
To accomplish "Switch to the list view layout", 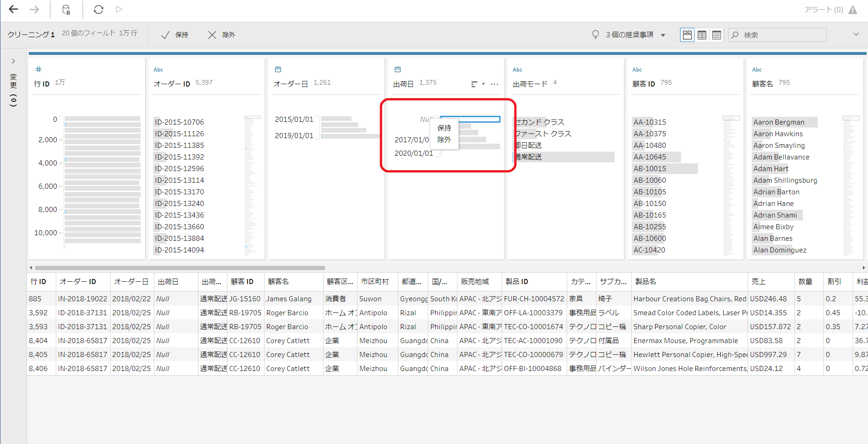I will 716,34.
